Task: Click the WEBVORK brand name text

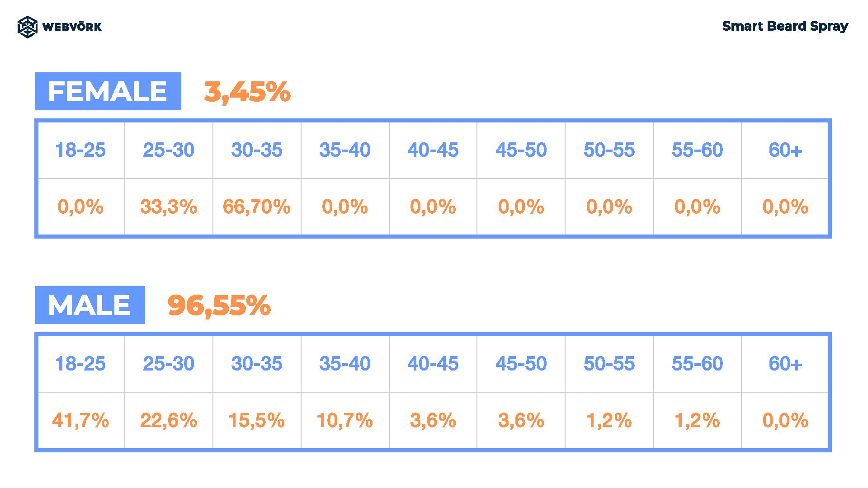Action: tap(72, 27)
